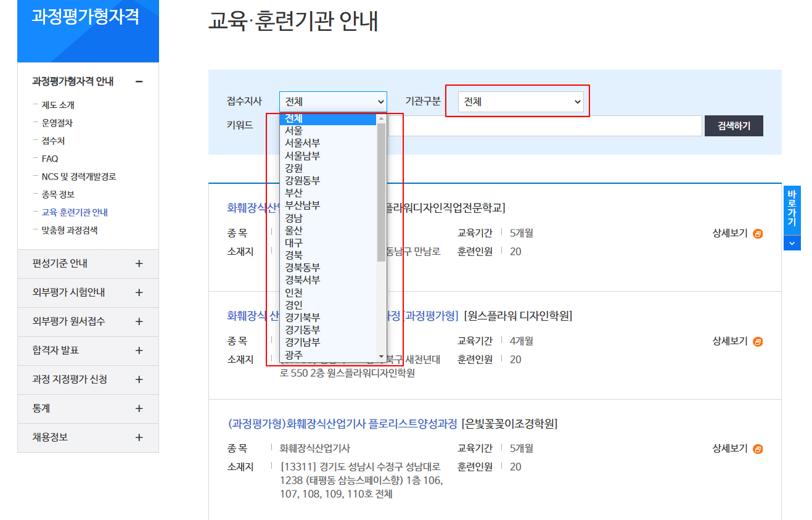Expand the 외부평가 시험안내 section
The width and height of the screenshot is (812, 520).
pyautogui.click(x=88, y=292)
